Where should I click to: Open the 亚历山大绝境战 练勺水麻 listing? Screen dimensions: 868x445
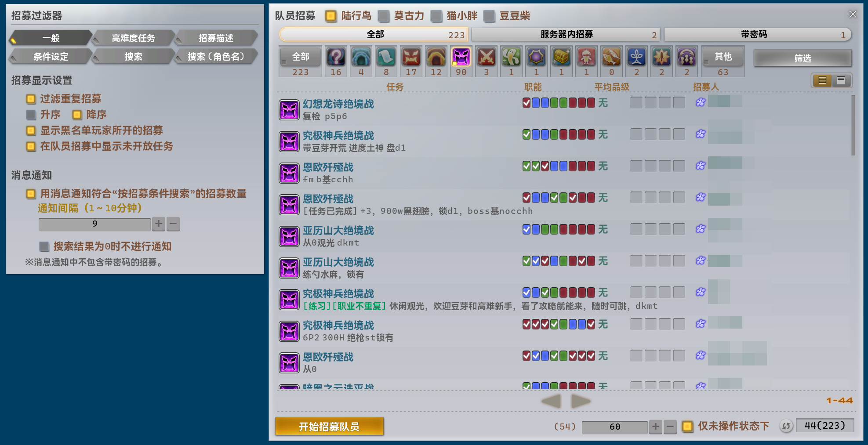565,268
